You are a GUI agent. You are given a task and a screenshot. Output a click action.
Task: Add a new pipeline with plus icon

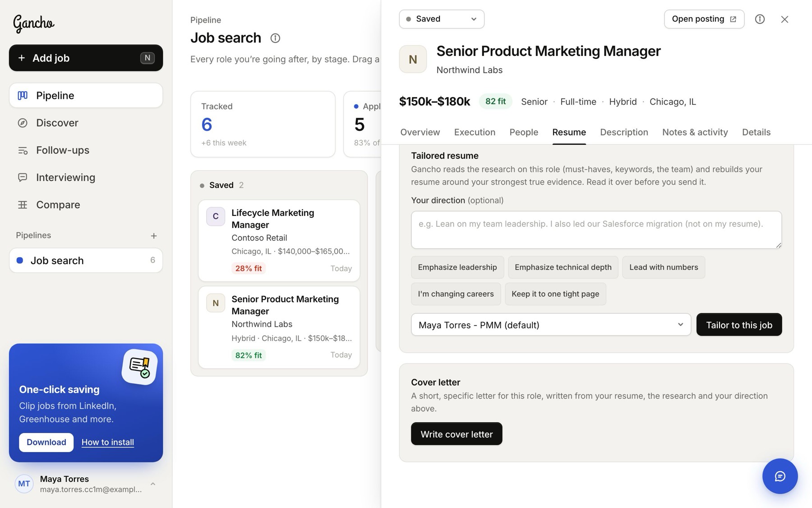pos(154,236)
